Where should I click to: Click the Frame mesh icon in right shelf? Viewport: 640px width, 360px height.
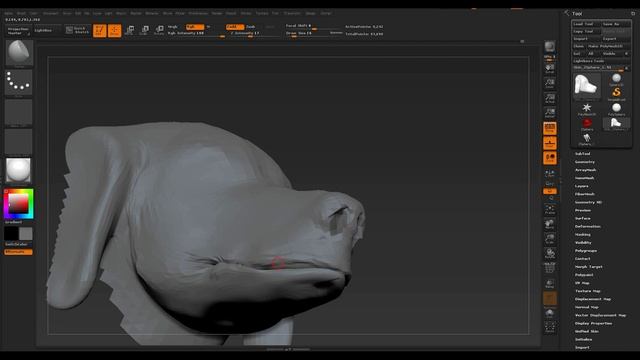[550, 210]
